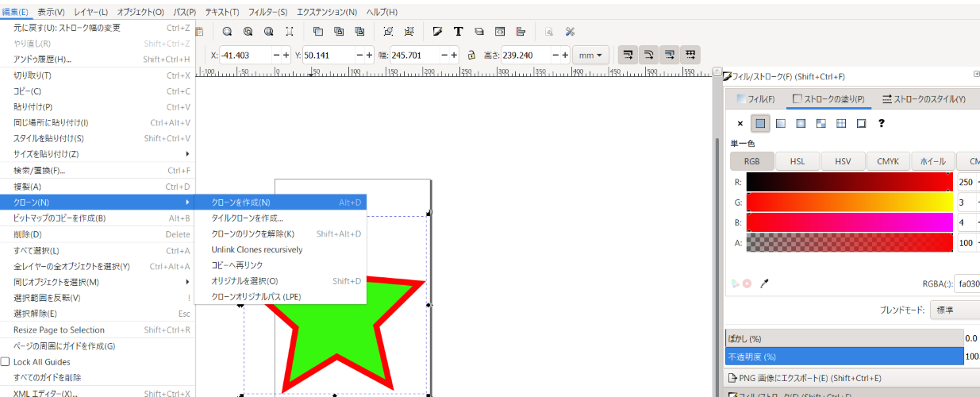The width and height of the screenshot is (980, 397).
Task: Select the RGB color mode button
Action: click(x=752, y=161)
